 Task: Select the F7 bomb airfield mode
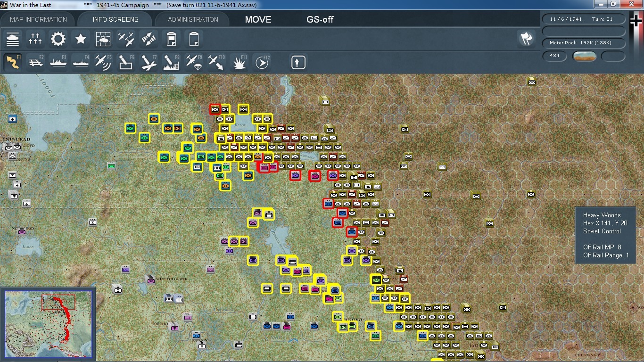point(149,62)
